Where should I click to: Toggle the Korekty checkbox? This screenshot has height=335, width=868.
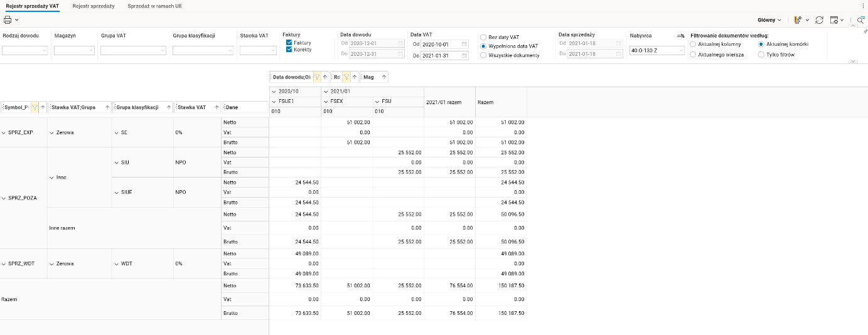(x=289, y=50)
